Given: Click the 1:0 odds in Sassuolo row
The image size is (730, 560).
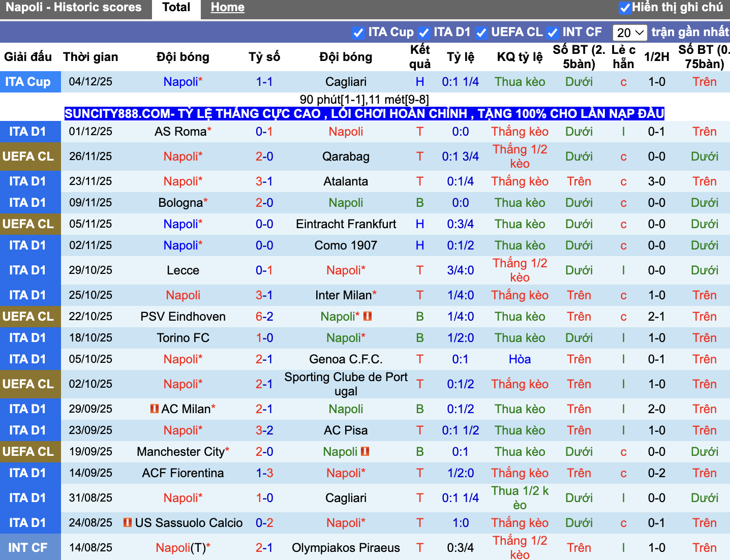Looking at the screenshot, I should click(x=461, y=523).
